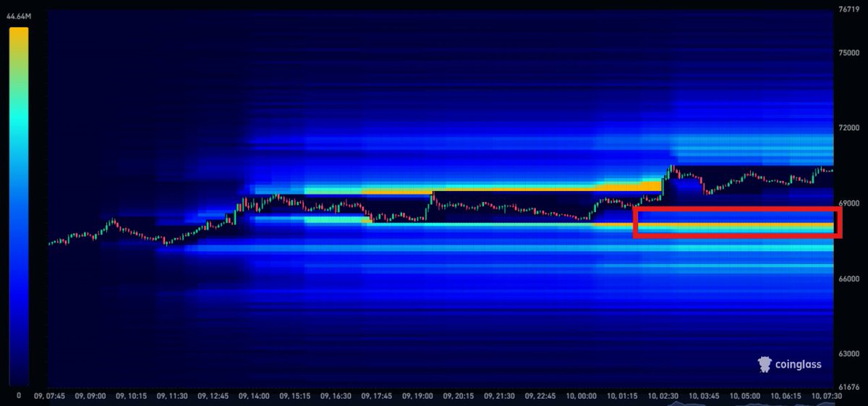The height and width of the screenshot is (406, 868).
Task: Click the '10, 06:15' time axis label
Action: tap(787, 397)
